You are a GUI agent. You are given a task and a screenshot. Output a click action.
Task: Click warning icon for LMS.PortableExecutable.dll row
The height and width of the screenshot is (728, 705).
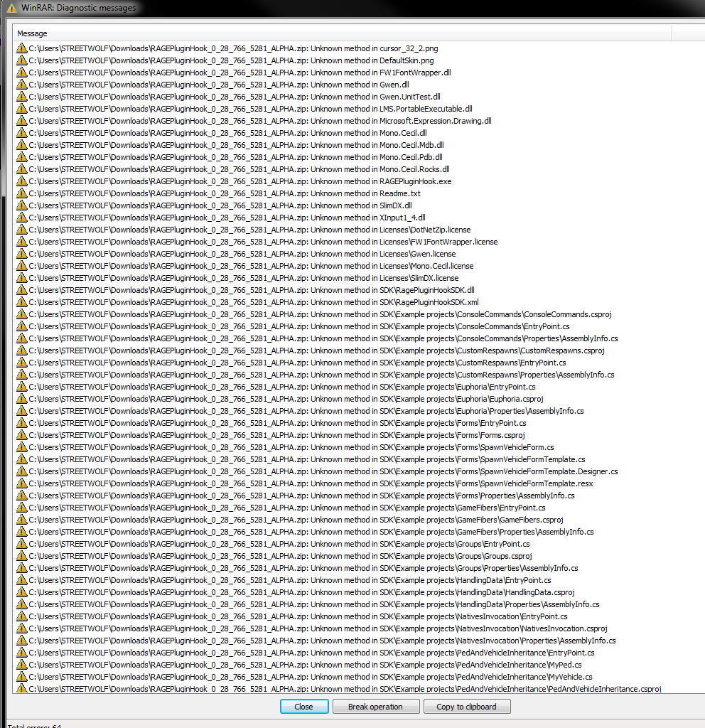coord(21,109)
